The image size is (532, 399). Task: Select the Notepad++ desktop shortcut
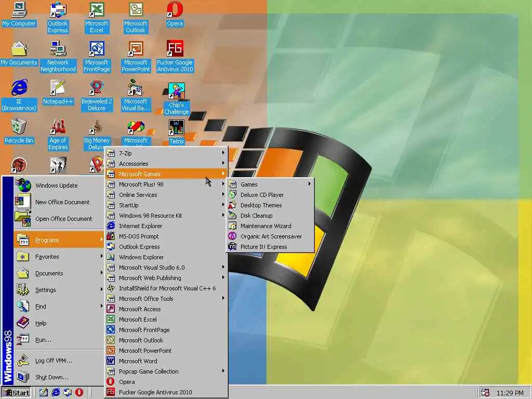(x=58, y=92)
